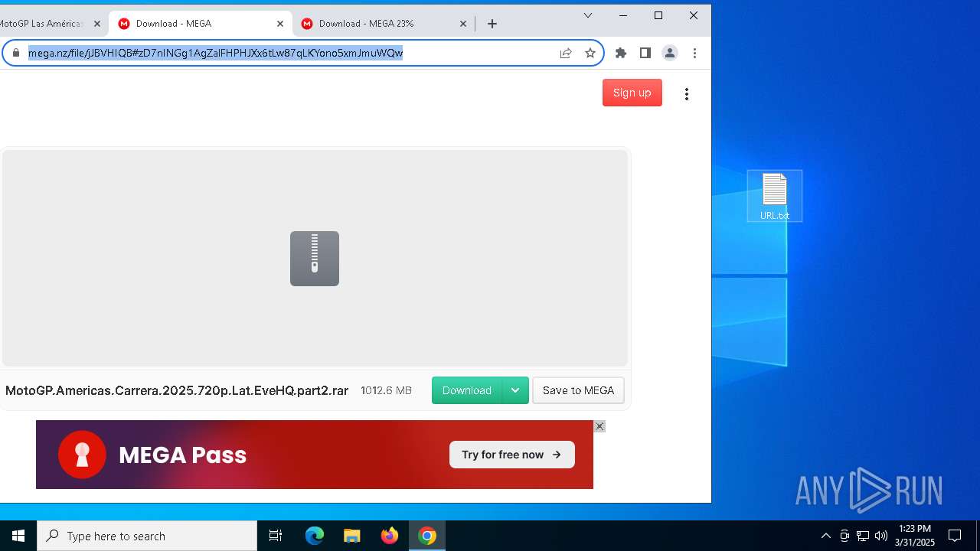Click the 1012.6 MB file size
The width and height of the screenshot is (980, 551).
386,390
